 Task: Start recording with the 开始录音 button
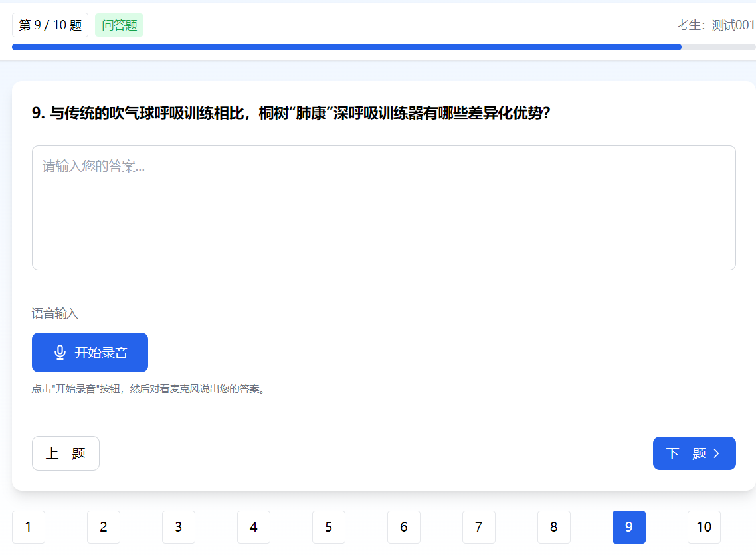coord(90,353)
